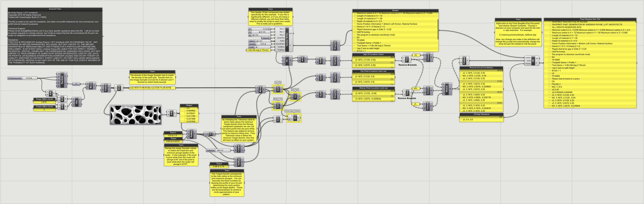644x204 pixels.
Task: Select the F(x) component after Safe Z-Locations panel
Action: pyautogui.click(x=407, y=59)
